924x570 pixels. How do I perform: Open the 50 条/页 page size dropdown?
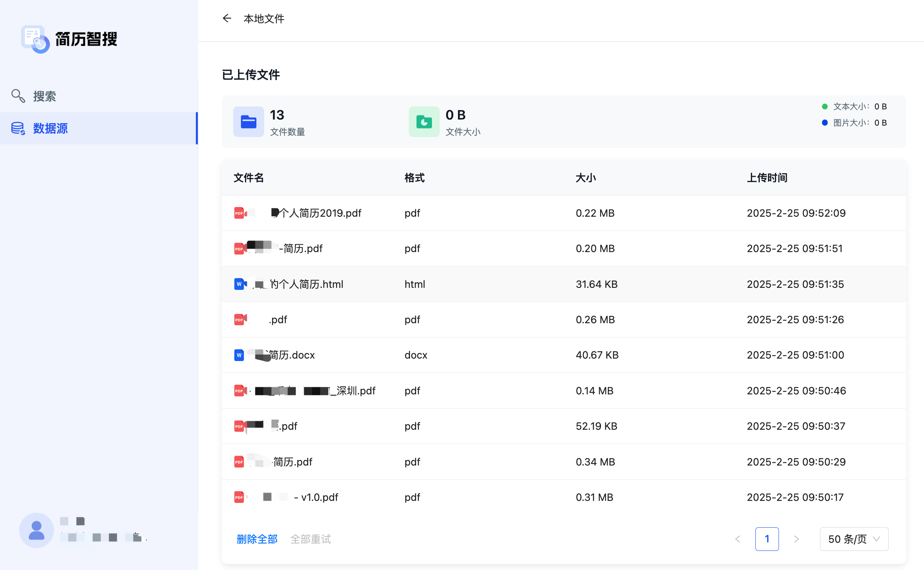pos(854,539)
